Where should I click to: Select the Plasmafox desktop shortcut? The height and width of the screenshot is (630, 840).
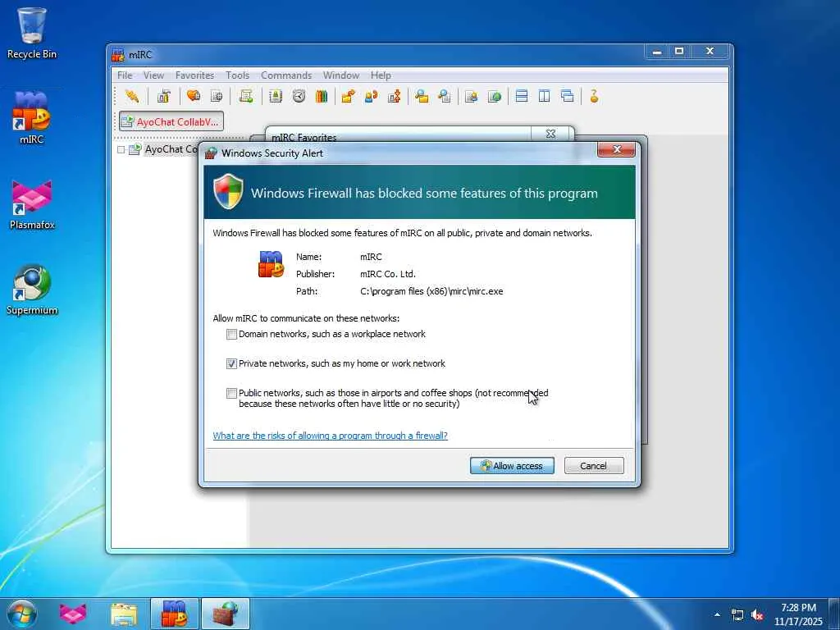(32, 204)
